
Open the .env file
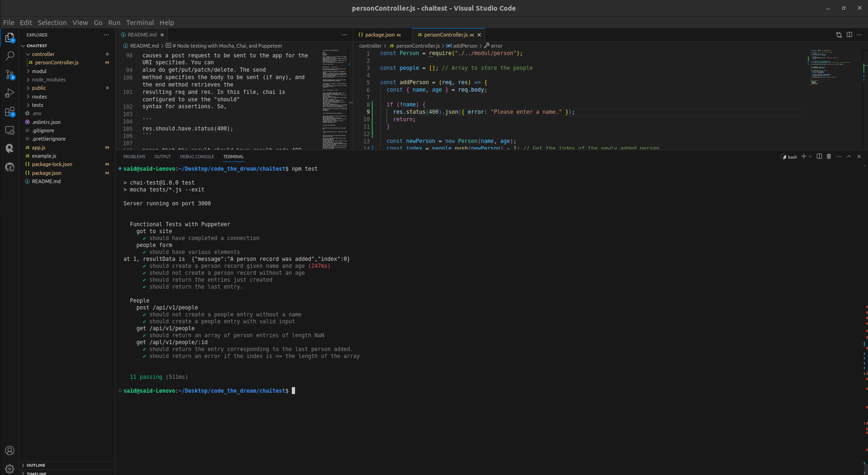[x=67, y=113]
